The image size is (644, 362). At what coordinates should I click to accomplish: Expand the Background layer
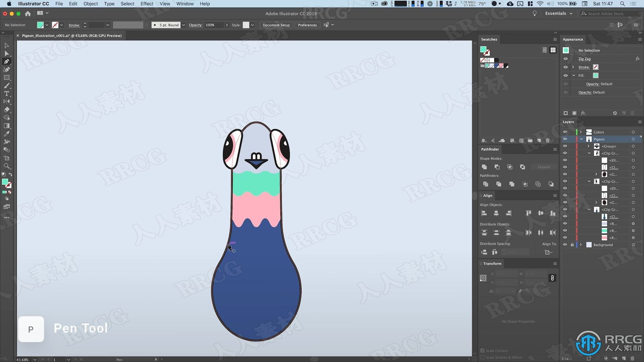(x=581, y=245)
